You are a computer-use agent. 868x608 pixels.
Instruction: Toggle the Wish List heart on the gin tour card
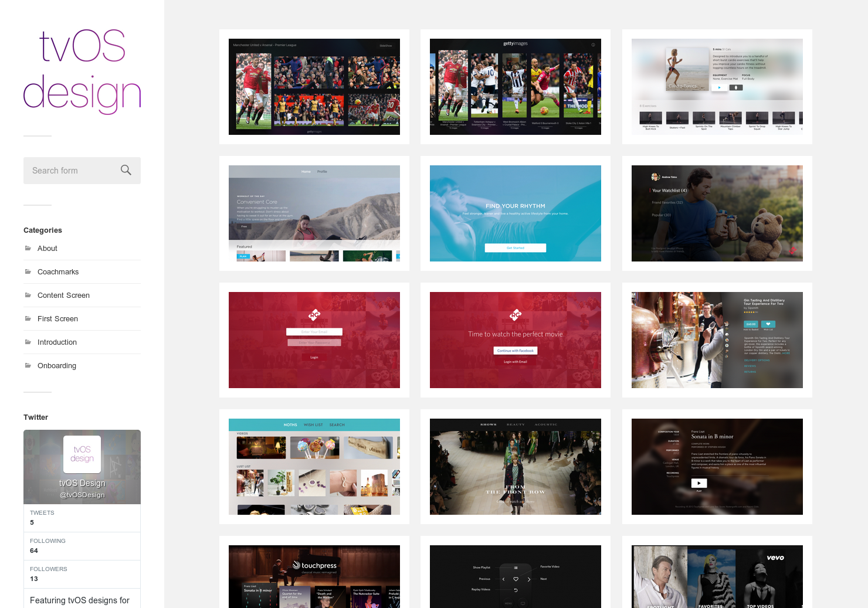point(768,324)
